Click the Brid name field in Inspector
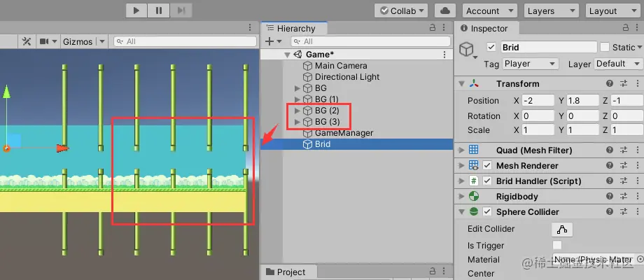This screenshot has width=644, height=280. 548,47
